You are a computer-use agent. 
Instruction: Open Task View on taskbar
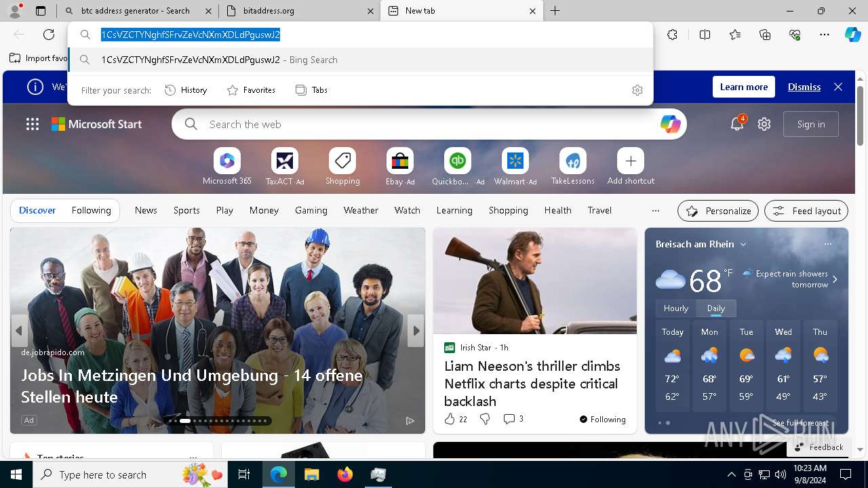pos(244,474)
